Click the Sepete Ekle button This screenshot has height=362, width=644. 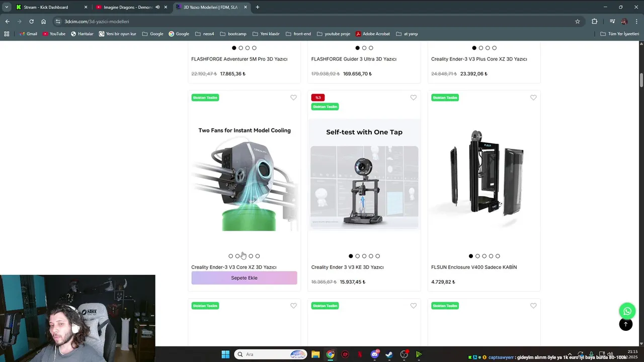244,278
